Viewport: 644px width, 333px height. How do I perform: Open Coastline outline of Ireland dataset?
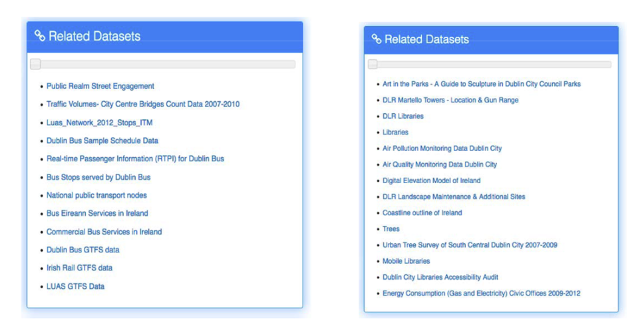click(422, 213)
